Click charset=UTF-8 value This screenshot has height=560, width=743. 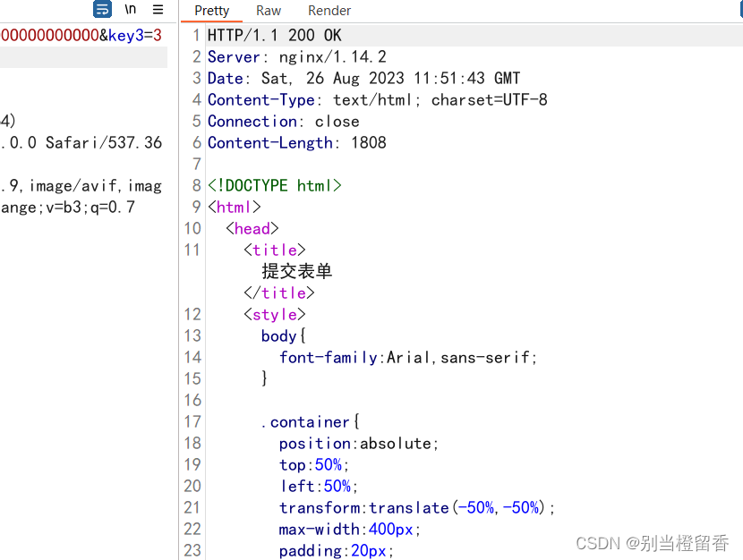(x=490, y=100)
